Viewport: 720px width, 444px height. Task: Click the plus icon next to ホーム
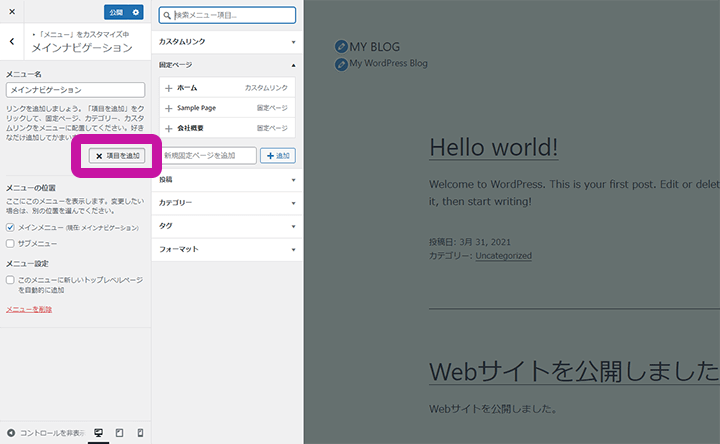(169, 88)
